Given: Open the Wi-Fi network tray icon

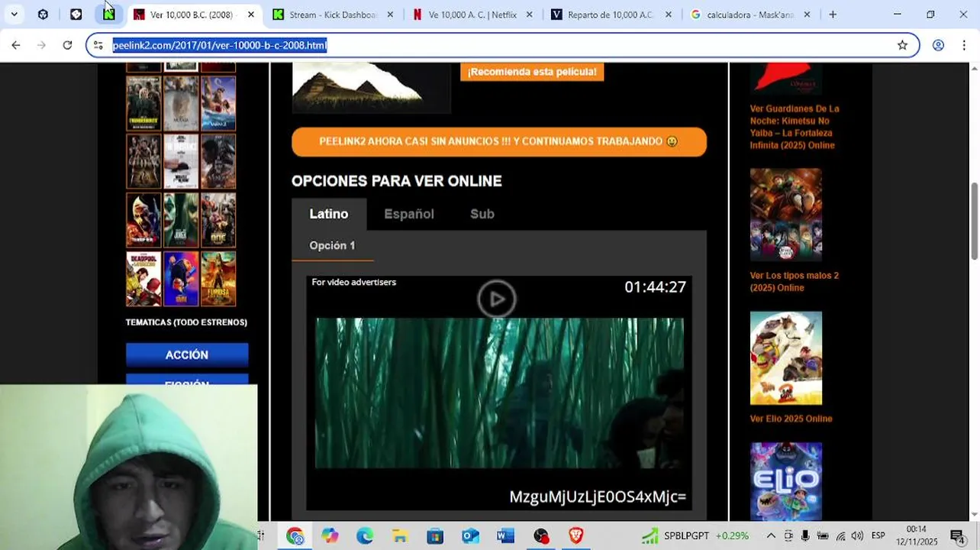Looking at the screenshot, I should pos(840,535).
